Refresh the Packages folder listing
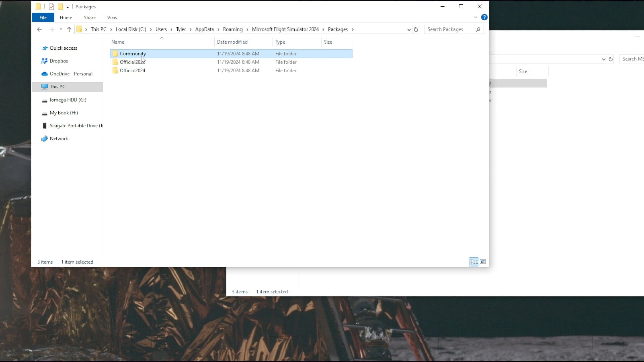 [416, 29]
